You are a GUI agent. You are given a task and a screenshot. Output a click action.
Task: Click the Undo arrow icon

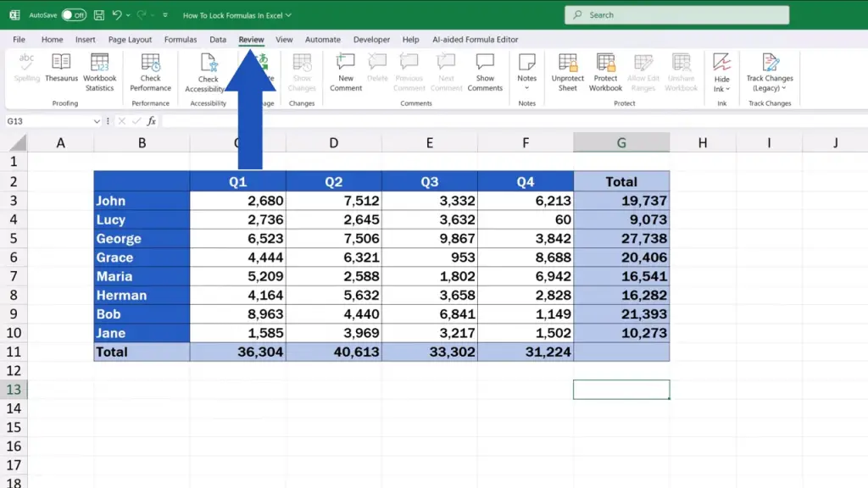point(117,15)
